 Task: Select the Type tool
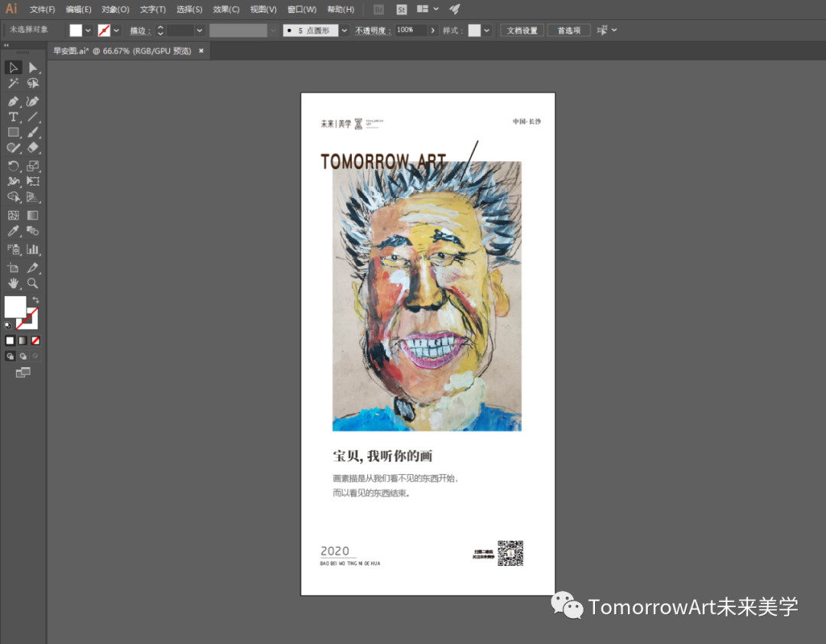[x=13, y=117]
